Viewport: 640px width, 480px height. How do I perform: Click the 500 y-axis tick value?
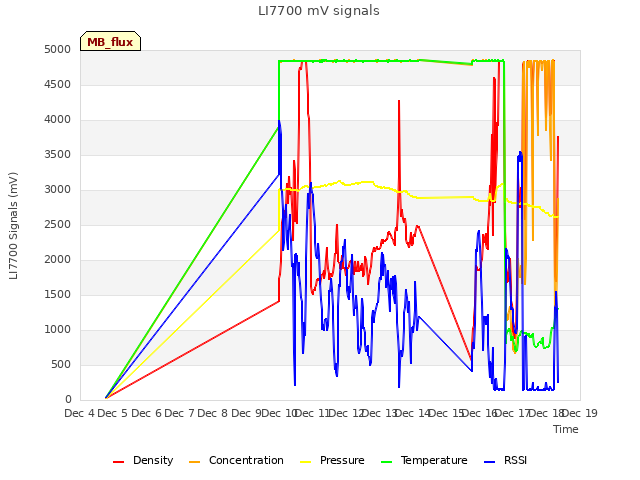61,364
